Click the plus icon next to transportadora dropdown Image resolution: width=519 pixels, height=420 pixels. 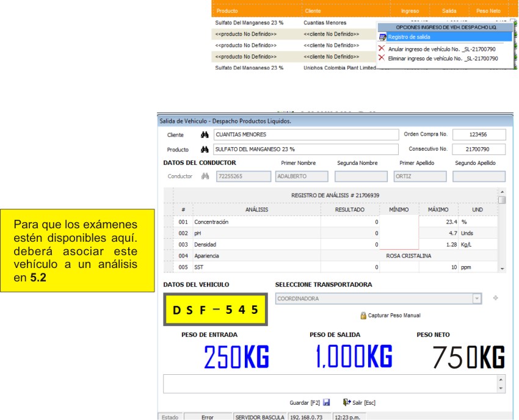point(496,298)
